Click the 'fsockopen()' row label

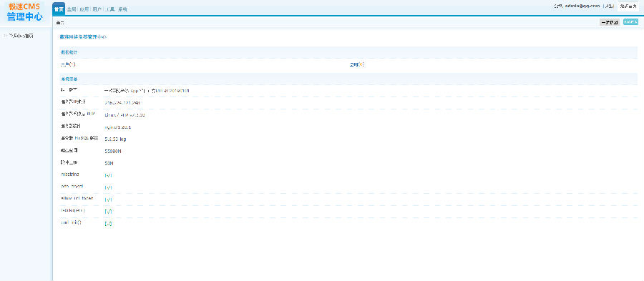click(x=73, y=210)
